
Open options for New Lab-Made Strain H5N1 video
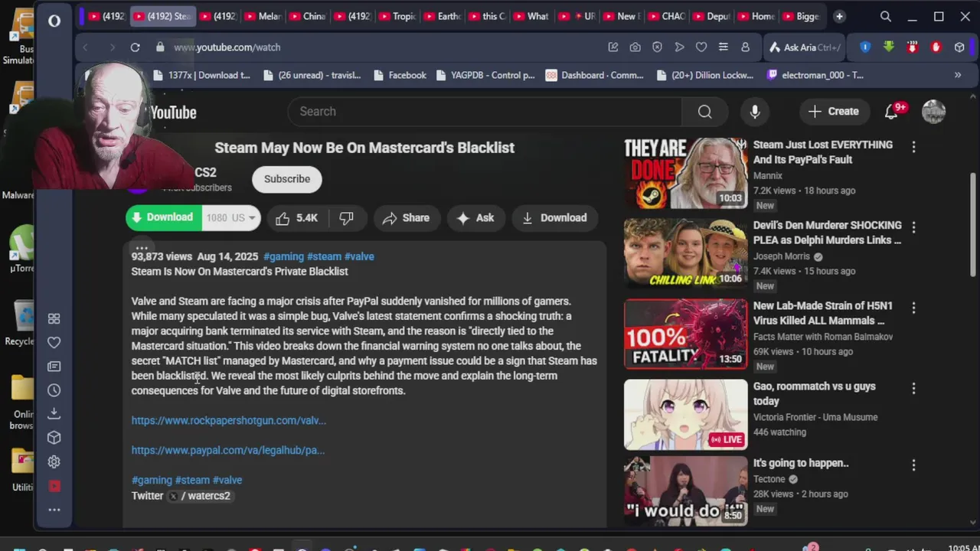[x=913, y=308]
